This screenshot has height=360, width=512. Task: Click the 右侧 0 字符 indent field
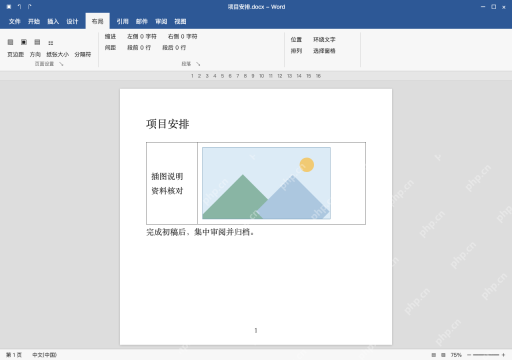pyautogui.click(x=182, y=36)
